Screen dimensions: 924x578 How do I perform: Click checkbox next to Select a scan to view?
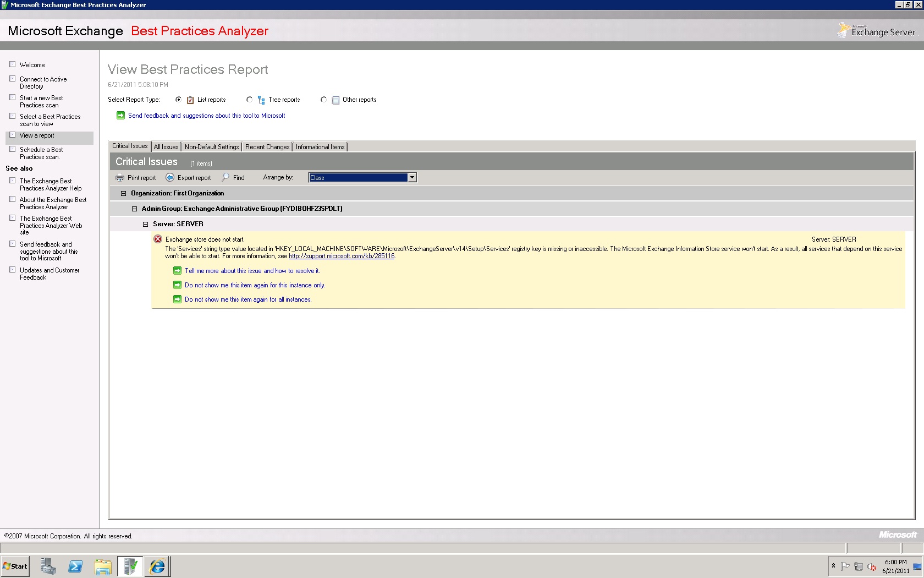(13, 116)
